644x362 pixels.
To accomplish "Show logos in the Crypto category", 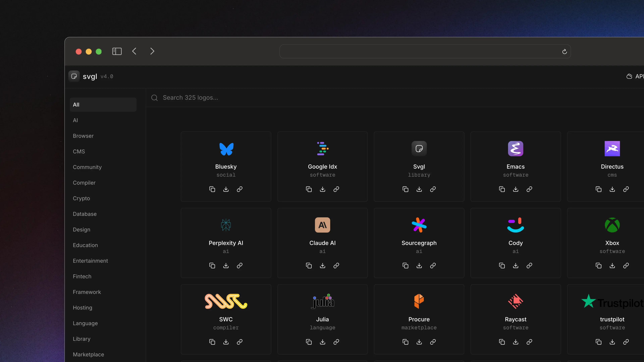I will (81, 198).
